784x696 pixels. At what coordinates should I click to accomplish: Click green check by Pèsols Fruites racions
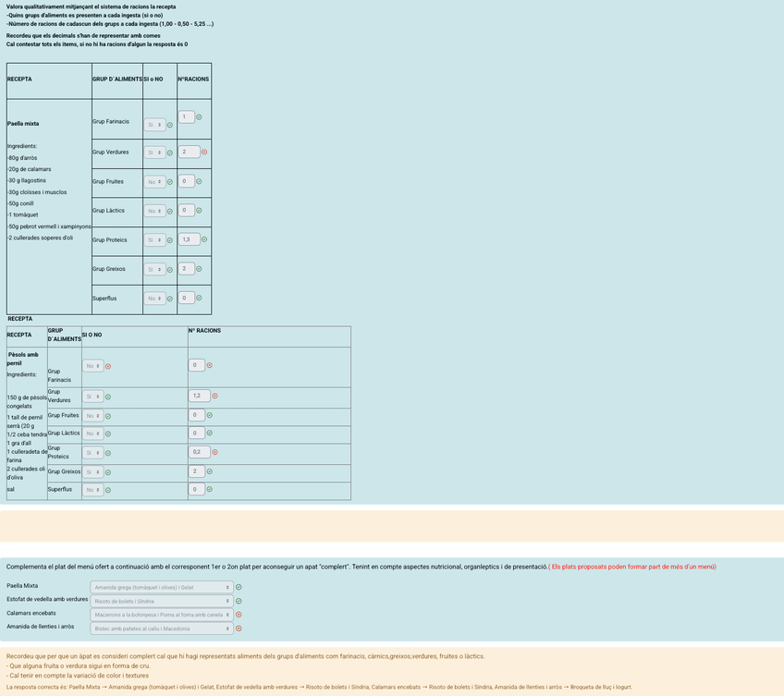(210, 415)
